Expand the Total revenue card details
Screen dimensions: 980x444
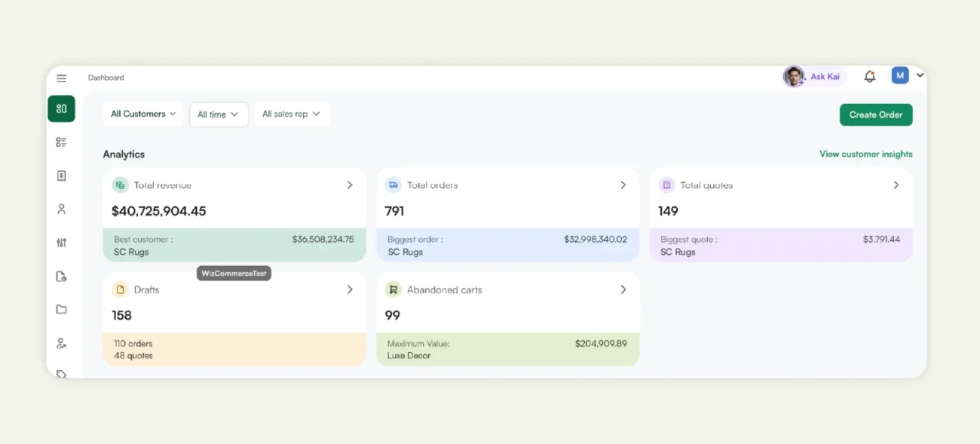[x=349, y=185]
